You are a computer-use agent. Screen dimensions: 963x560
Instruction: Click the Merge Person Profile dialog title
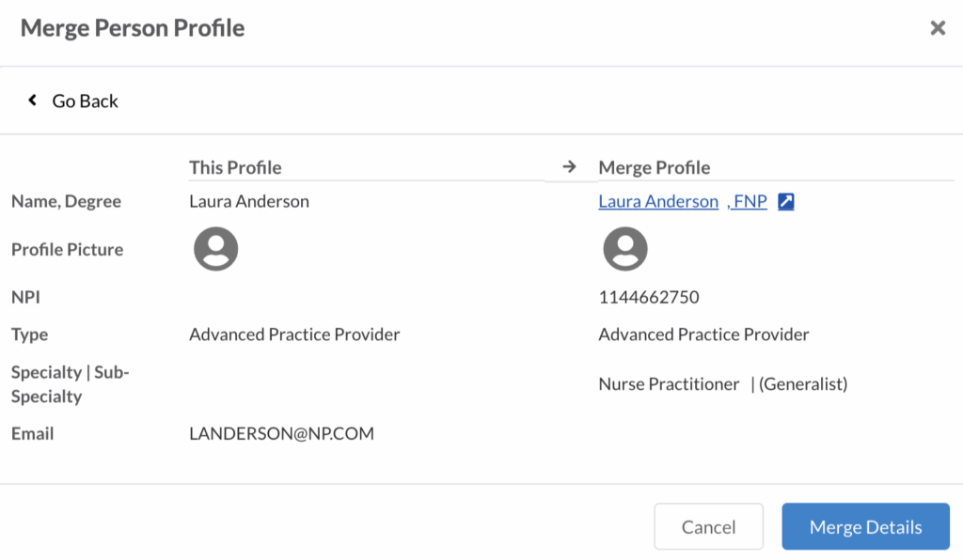133,28
